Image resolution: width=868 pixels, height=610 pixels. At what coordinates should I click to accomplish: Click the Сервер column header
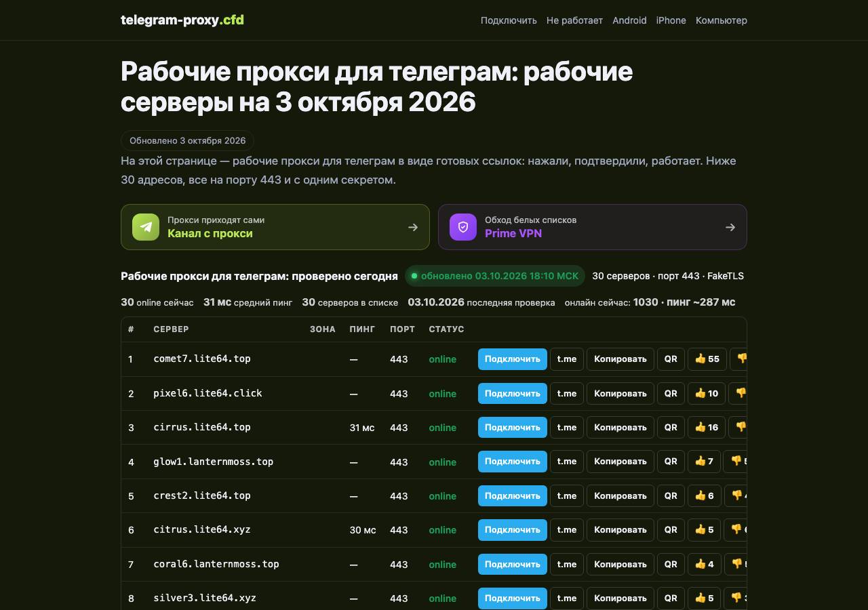171,329
